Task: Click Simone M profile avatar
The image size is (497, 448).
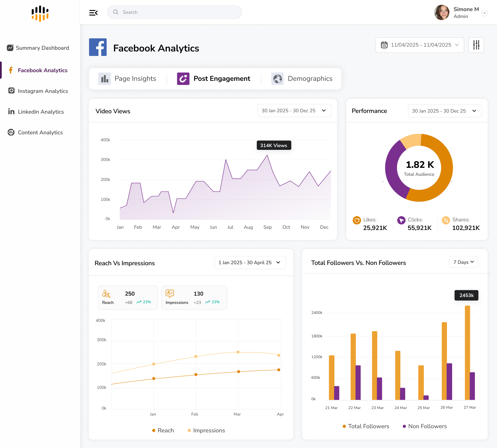Action: (x=442, y=12)
